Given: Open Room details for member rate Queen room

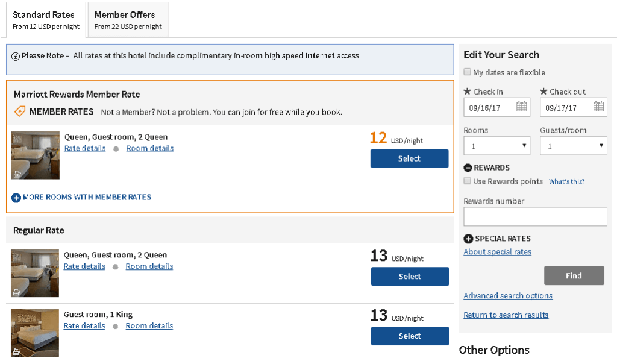Looking at the screenshot, I should click(x=150, y=148).
